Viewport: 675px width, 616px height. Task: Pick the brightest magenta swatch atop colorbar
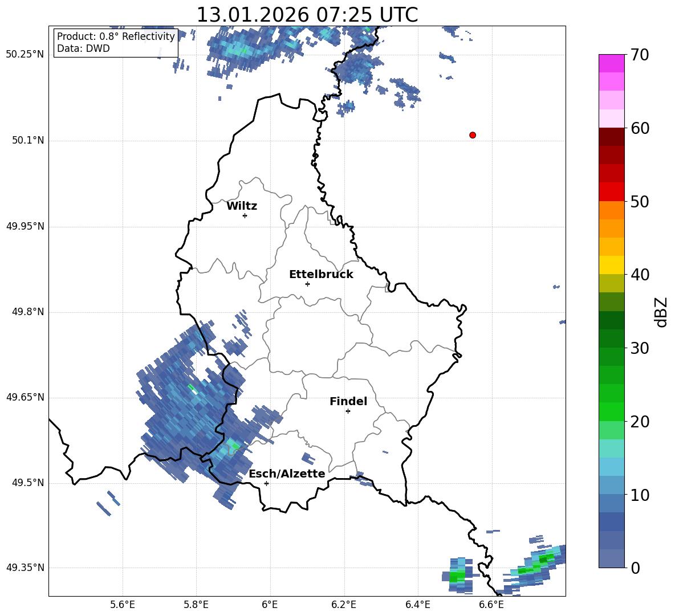pos(611,63)
